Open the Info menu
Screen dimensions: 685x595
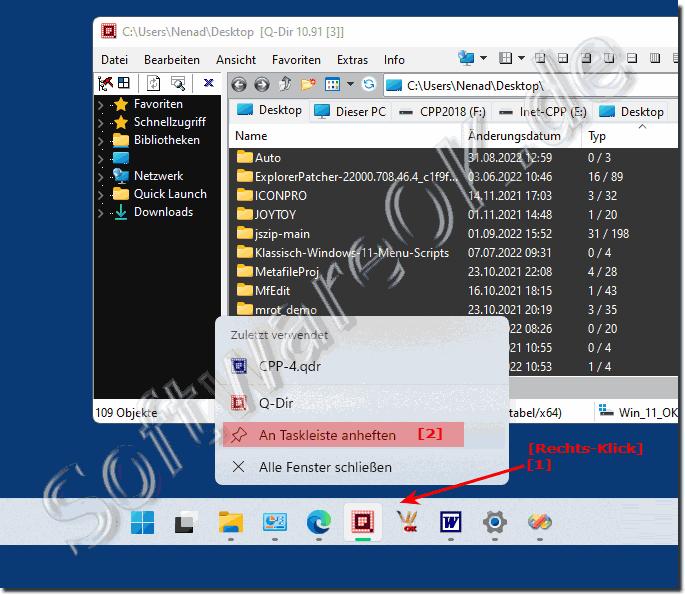(x=394, y=60)
